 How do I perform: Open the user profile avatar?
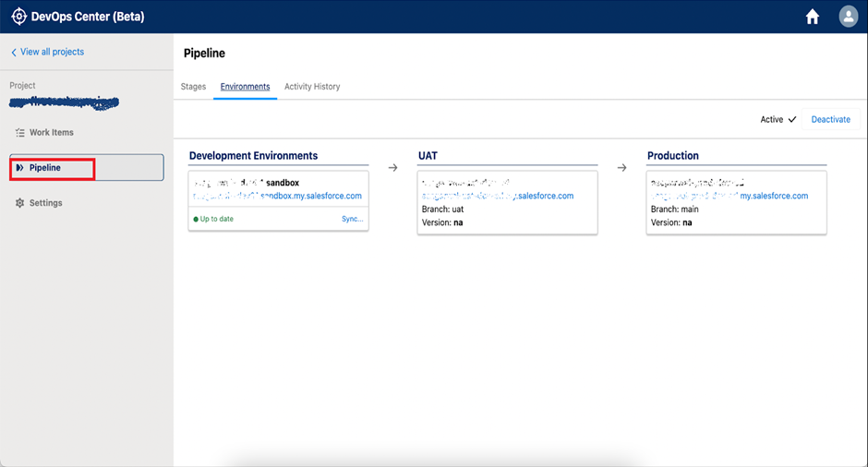pyautogui.click(x=848, y=17)
